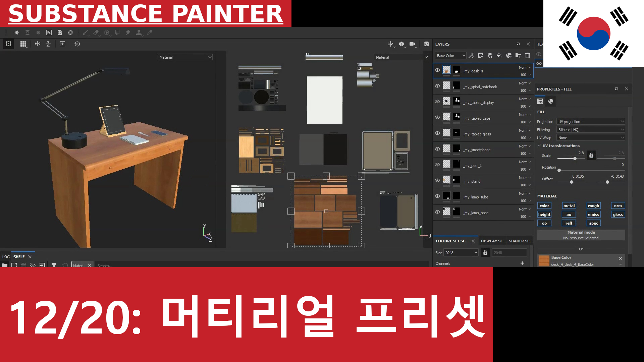Toggle the metal material channel
644x362 pixels.
[x=569, y=206]
